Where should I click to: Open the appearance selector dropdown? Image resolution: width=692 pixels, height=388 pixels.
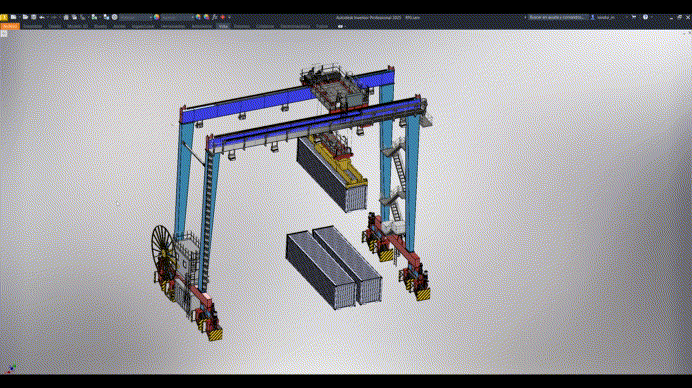click(x=177, y=17)
